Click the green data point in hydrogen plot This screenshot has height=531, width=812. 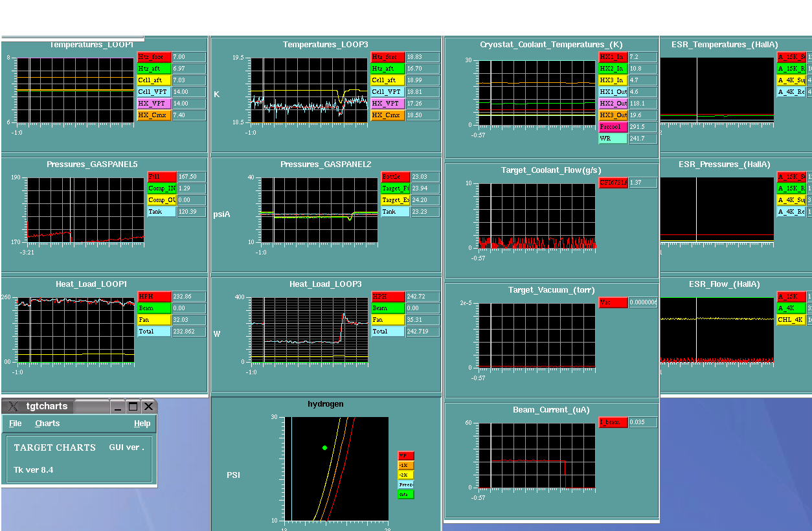pos(324,448)
